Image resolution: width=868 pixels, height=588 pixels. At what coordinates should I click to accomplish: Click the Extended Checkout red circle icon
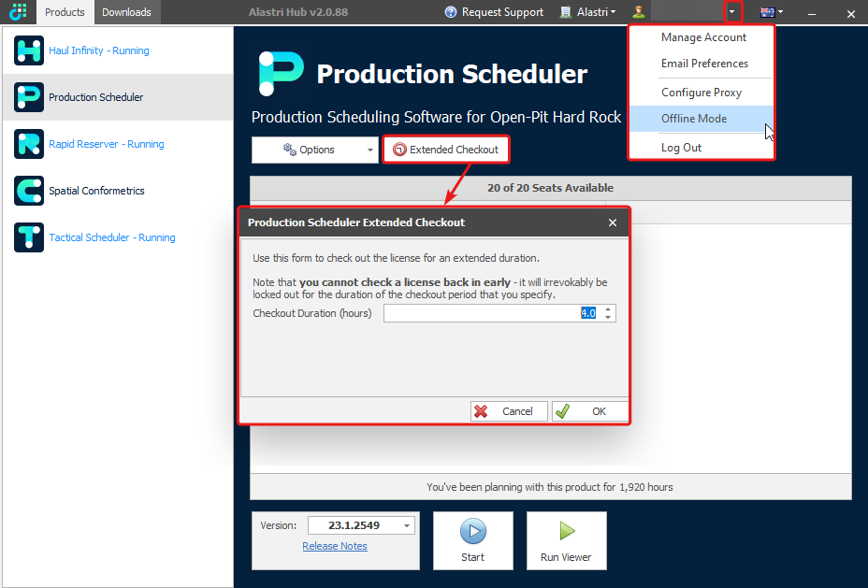(399, 150)
